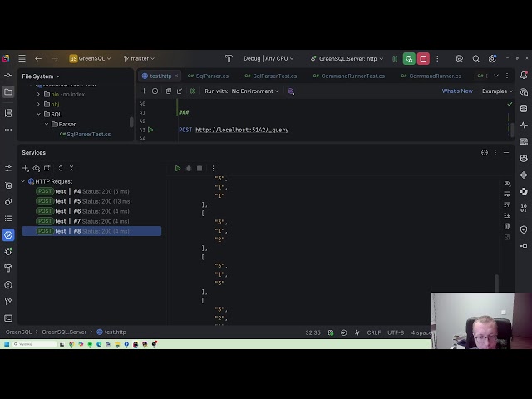Expand the bin folder
The height and width of the screenshot is (399, 532).
coord(38,94)
